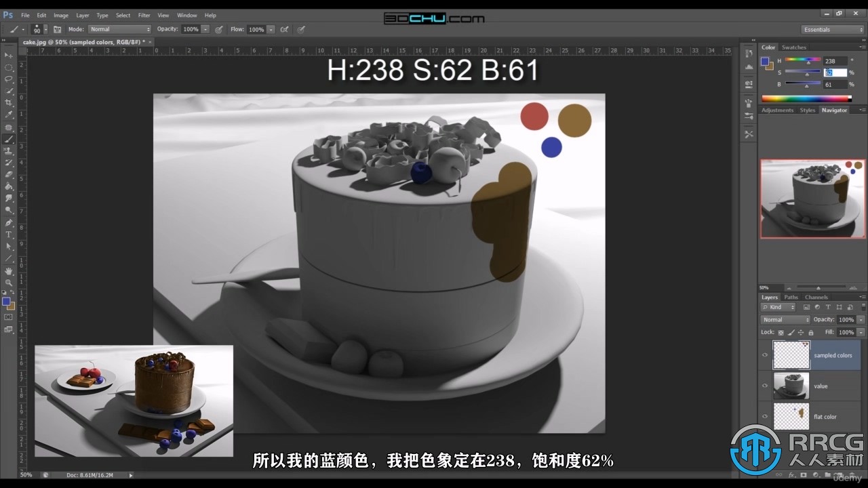Select the Crop tool

tap(9, 102)
